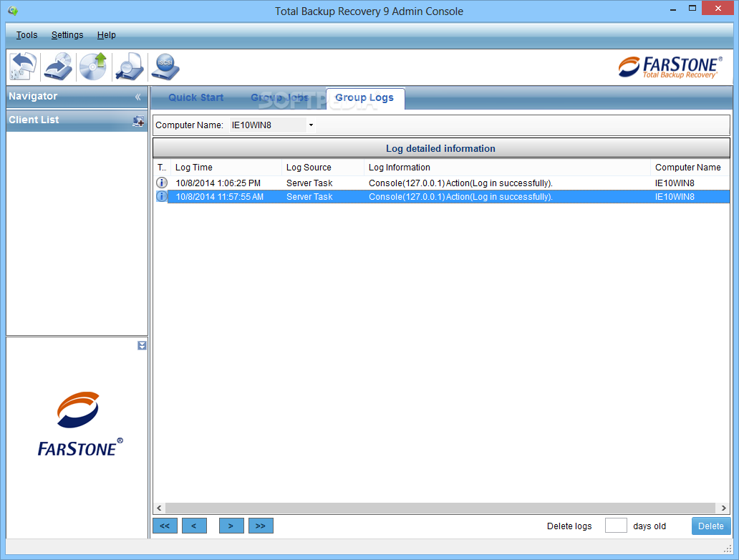Sort by Log Source column header
This screenshot has height=560, width=739.
(x=323, y=168)
